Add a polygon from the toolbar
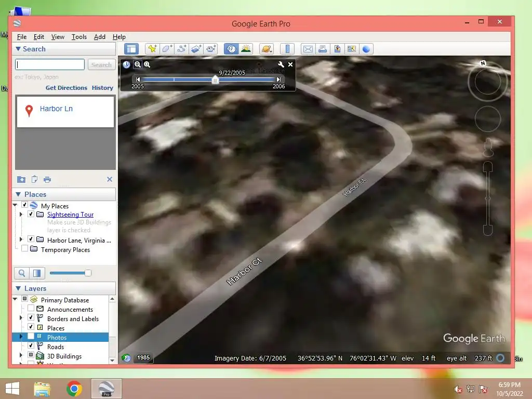The width and height of the screenshot is (532, 399). click(167, 49)
